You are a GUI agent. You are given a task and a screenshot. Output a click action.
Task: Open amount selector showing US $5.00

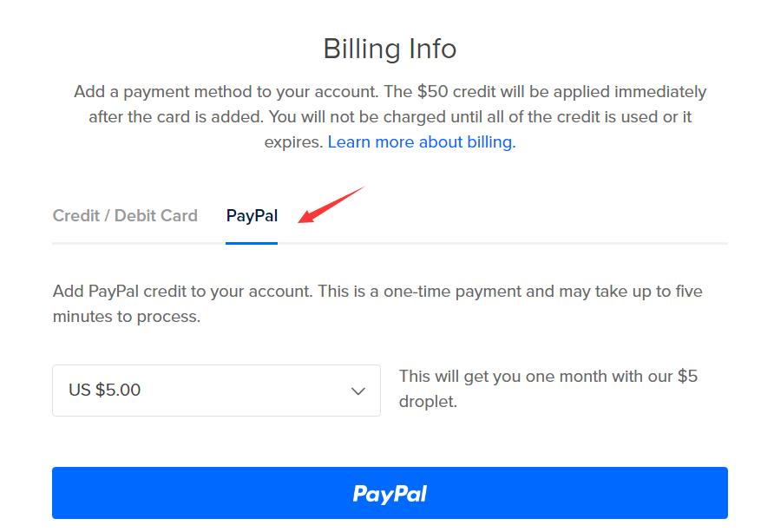click(216, 391)
